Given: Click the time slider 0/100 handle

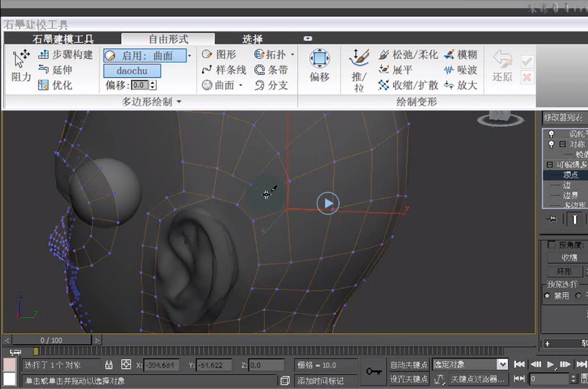Looking at the screenshot, I should click(52, 340).
